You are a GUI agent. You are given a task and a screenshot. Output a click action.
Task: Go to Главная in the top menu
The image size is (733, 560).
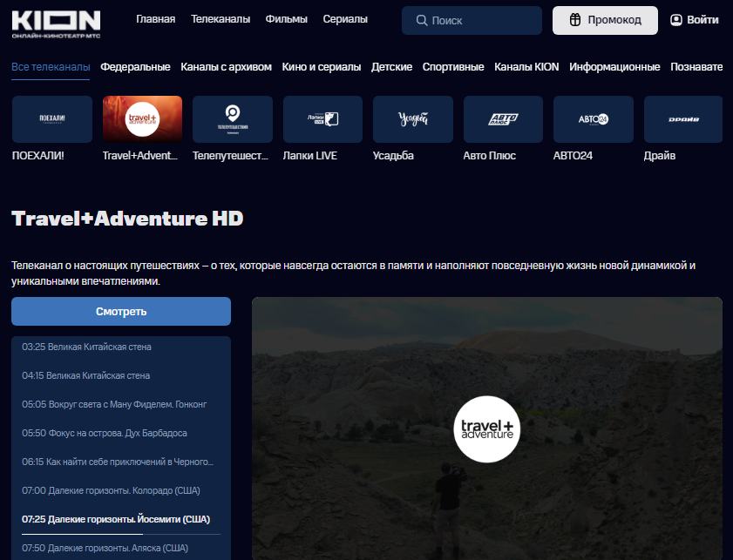[156, 19]
